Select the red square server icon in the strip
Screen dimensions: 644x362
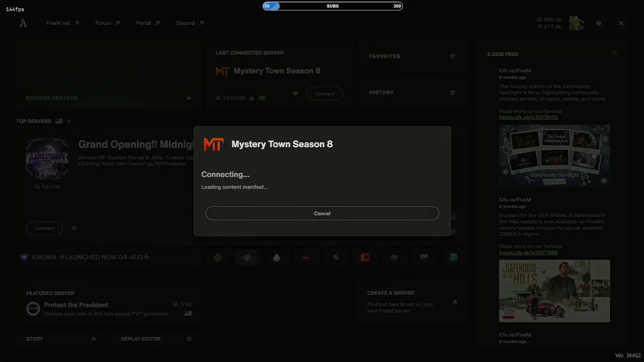tap(365, 257)
